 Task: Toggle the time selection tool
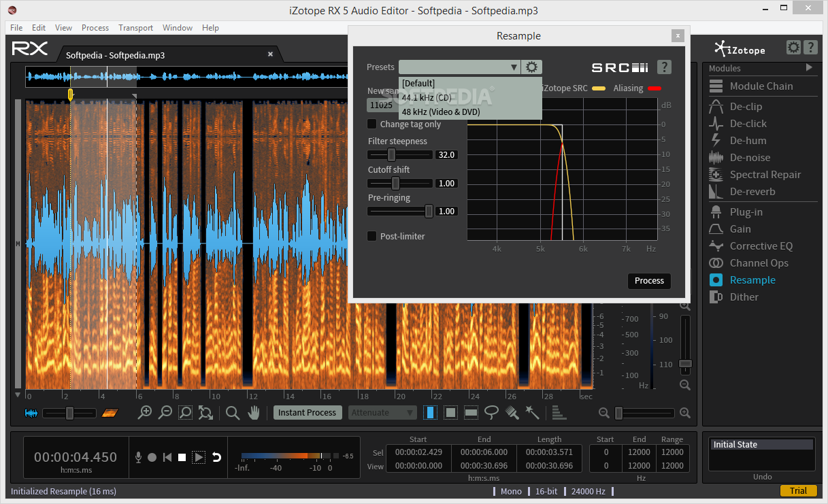tap(430, 412)
